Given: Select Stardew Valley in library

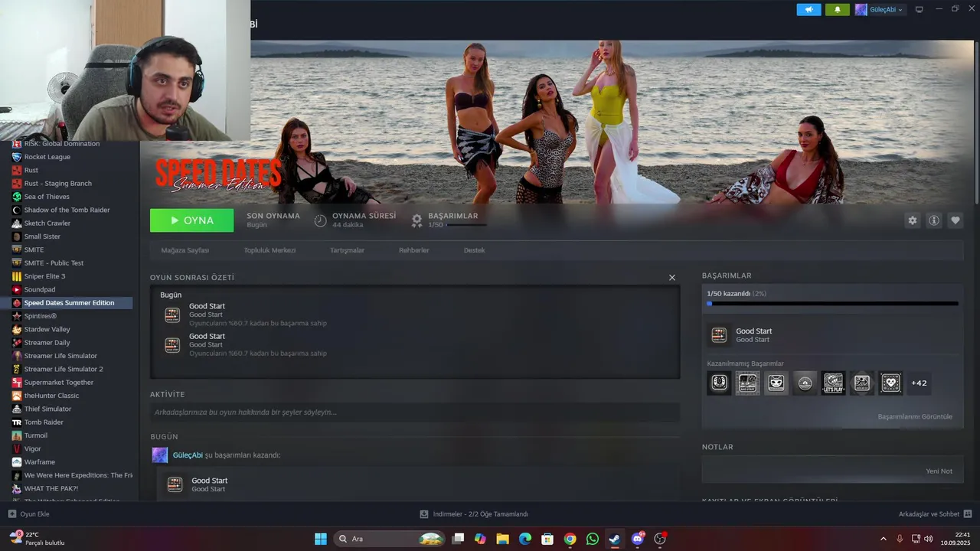Looking at the screenshot, I should [x=47, y=329].
